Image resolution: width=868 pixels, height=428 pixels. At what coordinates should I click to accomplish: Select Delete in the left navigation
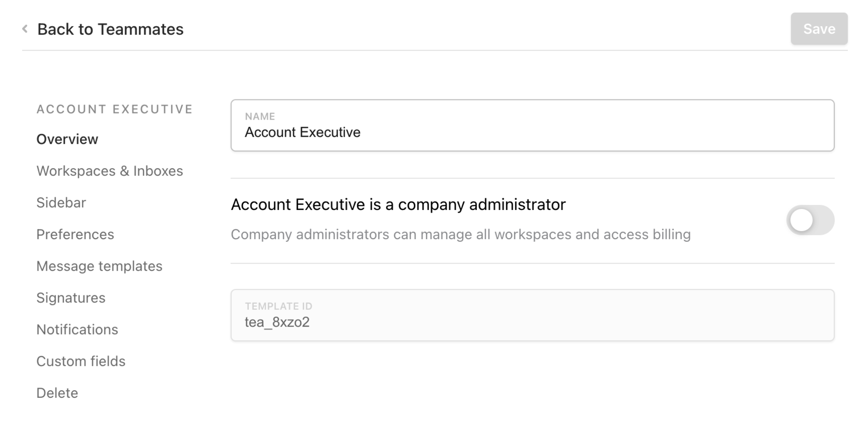57,393
